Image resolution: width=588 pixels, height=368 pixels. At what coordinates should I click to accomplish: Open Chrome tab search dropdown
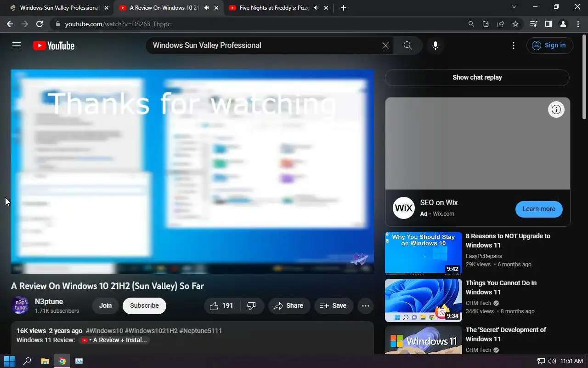514,7
